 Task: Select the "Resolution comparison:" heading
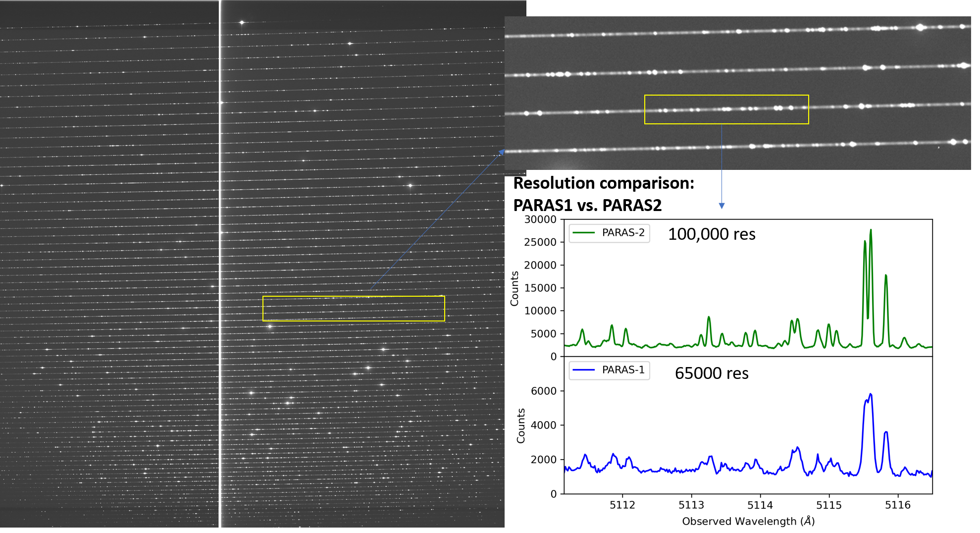[604, 183]
